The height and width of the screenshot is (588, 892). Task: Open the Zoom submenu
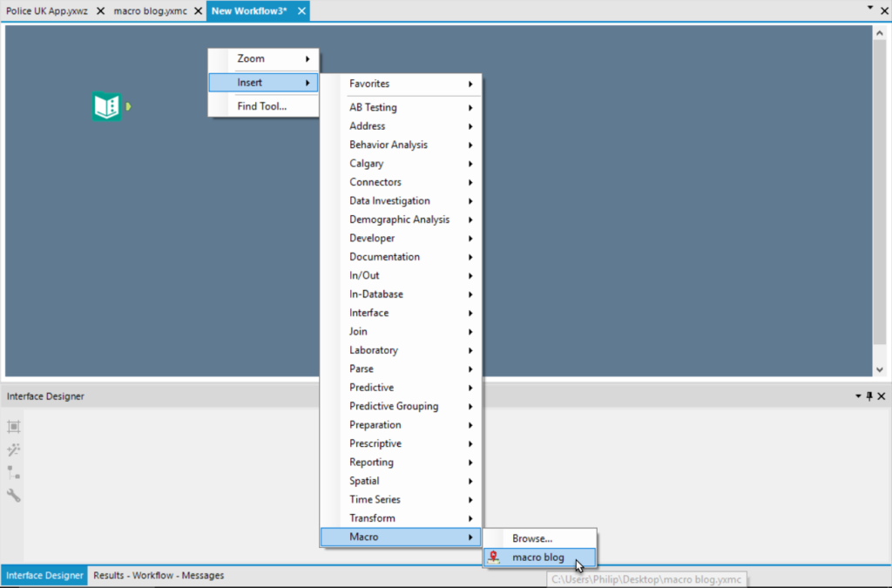tap(263, 58)
